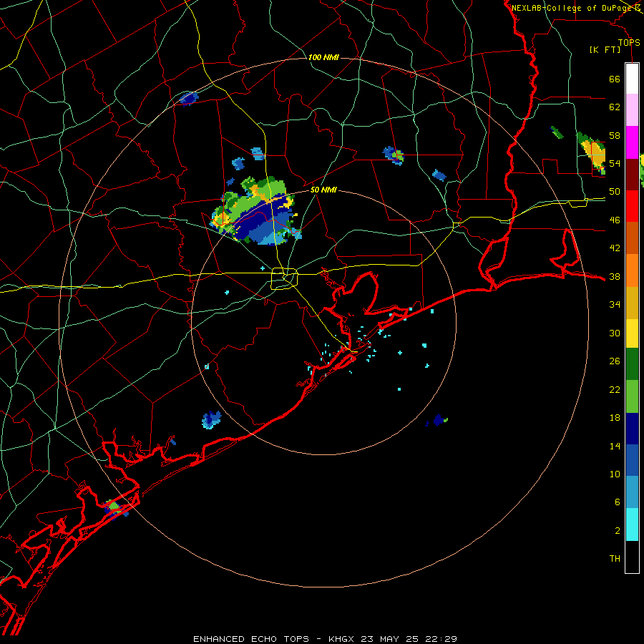This screenshot has width=644, height=644.
Task: Click the large storm cluster near the 50 NMI label
Action: click(x=257, y=212)
